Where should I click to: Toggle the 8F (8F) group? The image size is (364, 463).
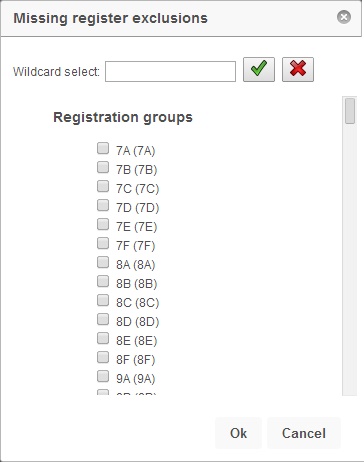[x=103, y=357]
